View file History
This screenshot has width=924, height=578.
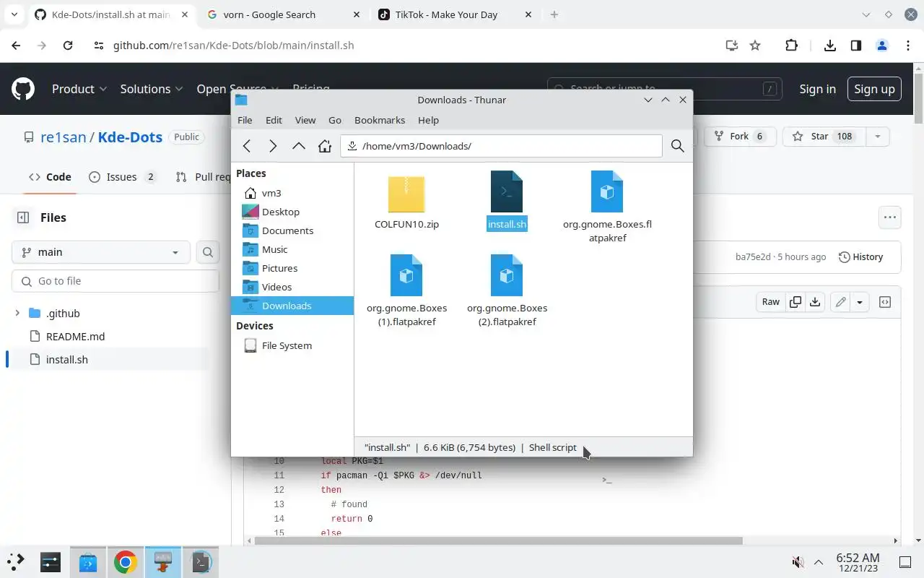pos(860,256)
